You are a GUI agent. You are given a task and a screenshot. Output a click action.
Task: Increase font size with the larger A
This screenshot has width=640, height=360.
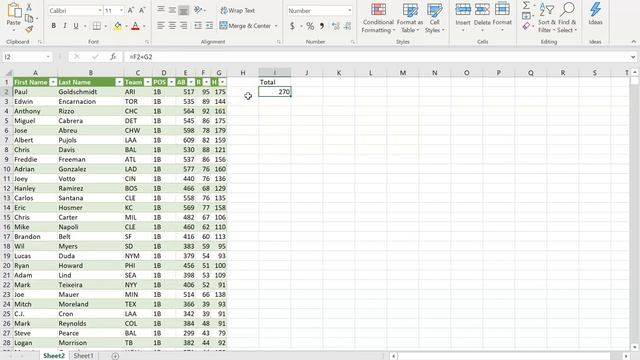tap(131, 11)
